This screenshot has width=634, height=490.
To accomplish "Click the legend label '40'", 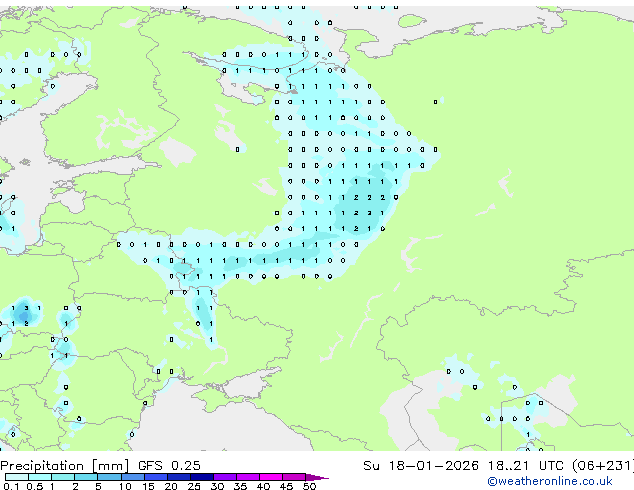I will click(x=263, y=486).
